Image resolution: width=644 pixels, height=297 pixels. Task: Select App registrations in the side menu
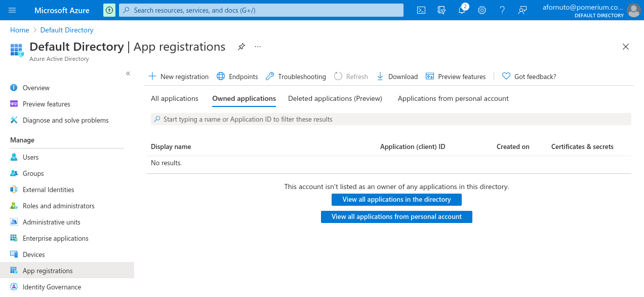coord(67,271)
